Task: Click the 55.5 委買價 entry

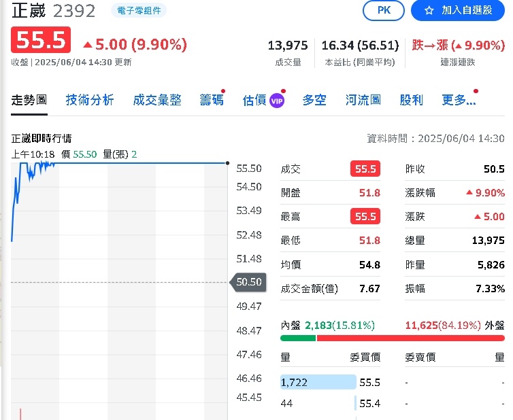Action: [369, 383]
